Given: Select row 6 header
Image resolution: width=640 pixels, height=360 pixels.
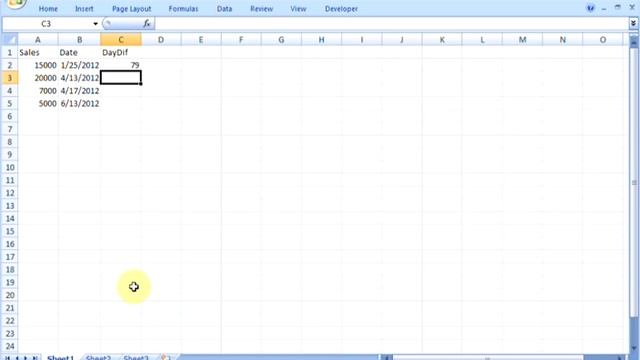Looking at the screenshot, I should (x=9, y=116).
